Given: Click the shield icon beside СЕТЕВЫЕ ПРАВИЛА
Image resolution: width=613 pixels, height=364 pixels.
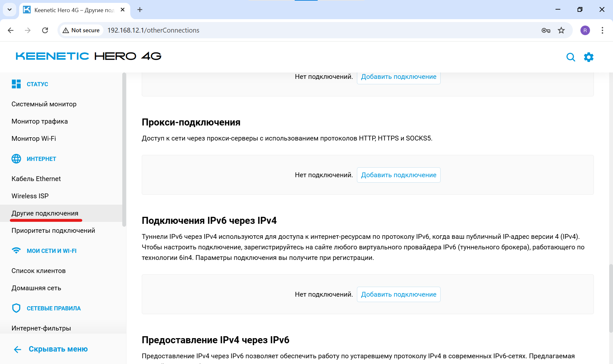Looking at the screenshot, I should 16,308.
